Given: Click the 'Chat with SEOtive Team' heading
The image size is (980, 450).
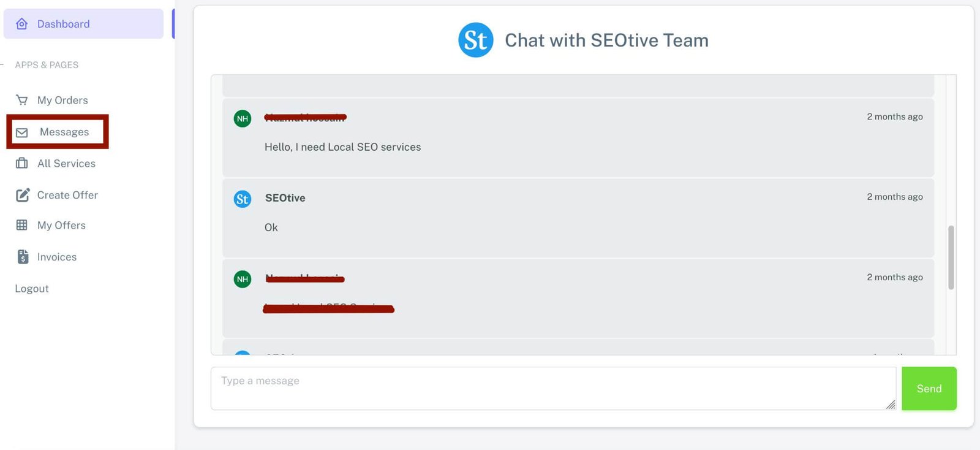Looking at the screenshot, I should 606,40.
